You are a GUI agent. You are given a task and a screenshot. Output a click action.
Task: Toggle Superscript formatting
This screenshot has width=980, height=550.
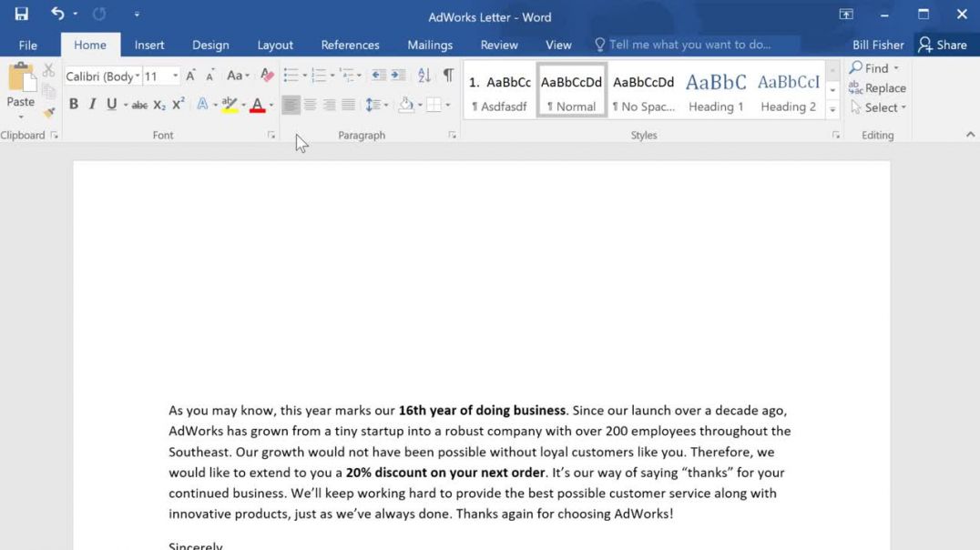[179, 105]
